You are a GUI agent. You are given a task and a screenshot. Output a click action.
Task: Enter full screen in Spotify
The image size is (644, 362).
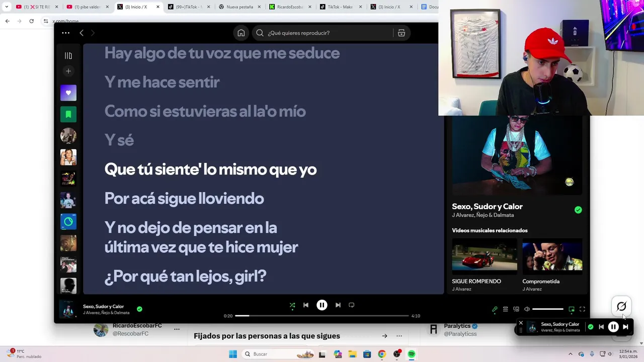click(583, 309)
